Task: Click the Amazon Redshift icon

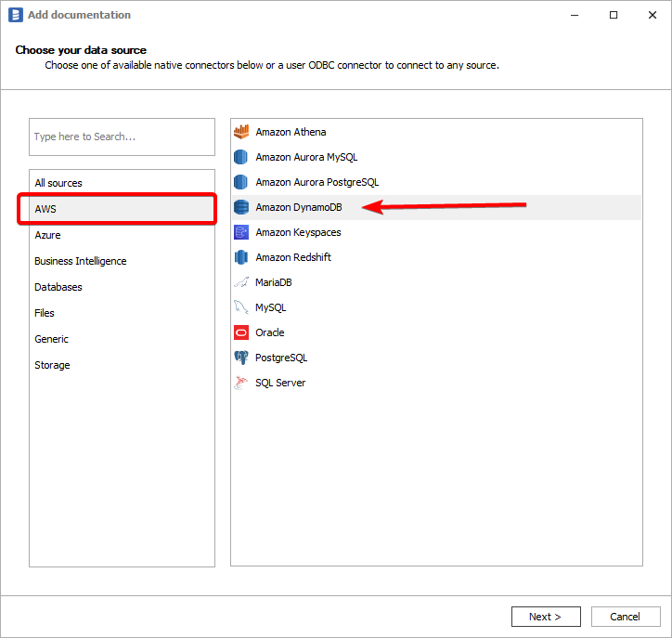Action: [241, 257]
